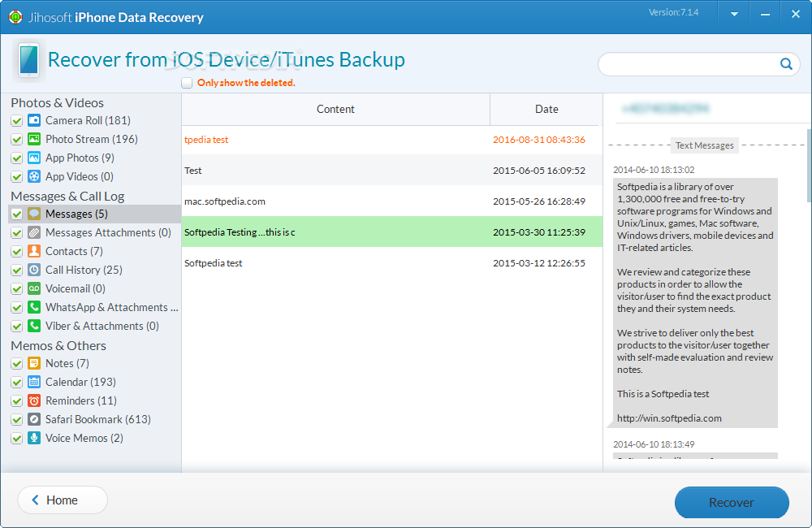Click the App Photos icon

[x=34, y=158]
